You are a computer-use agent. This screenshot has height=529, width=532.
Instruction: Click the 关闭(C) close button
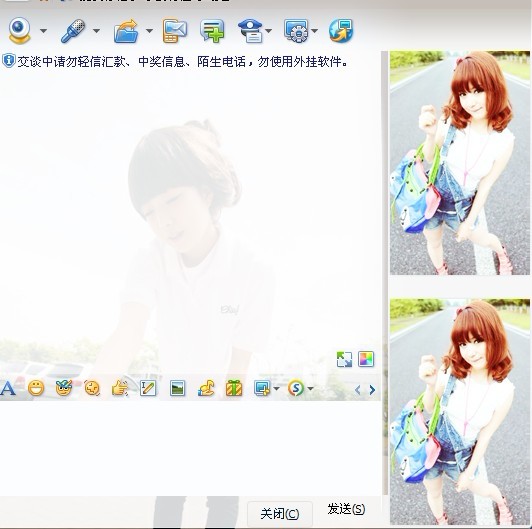(280, 514)
